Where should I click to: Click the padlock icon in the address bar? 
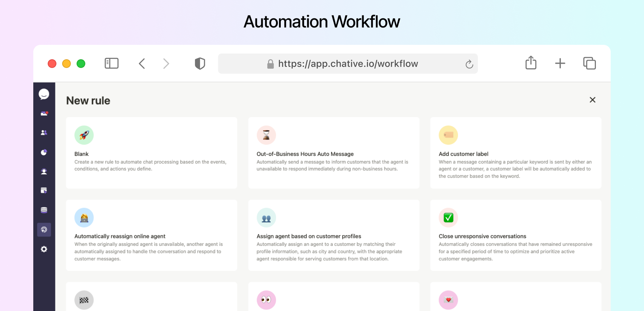[270, 64]
